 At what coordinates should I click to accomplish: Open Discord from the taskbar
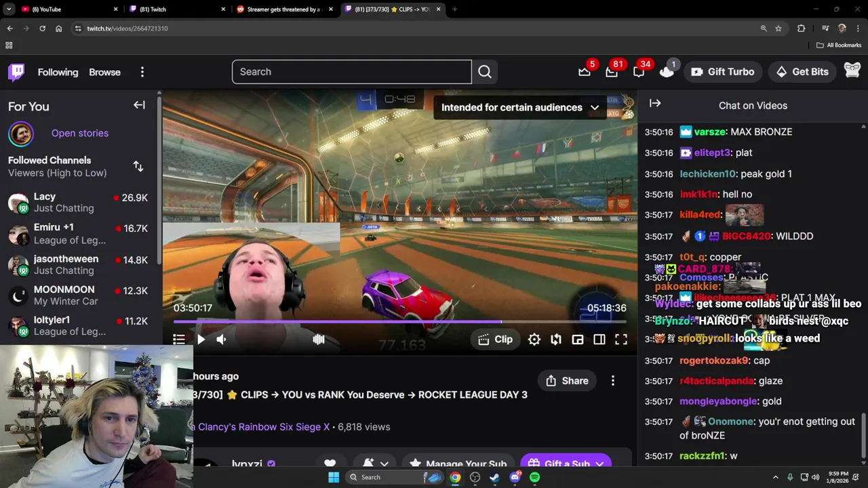515,477
